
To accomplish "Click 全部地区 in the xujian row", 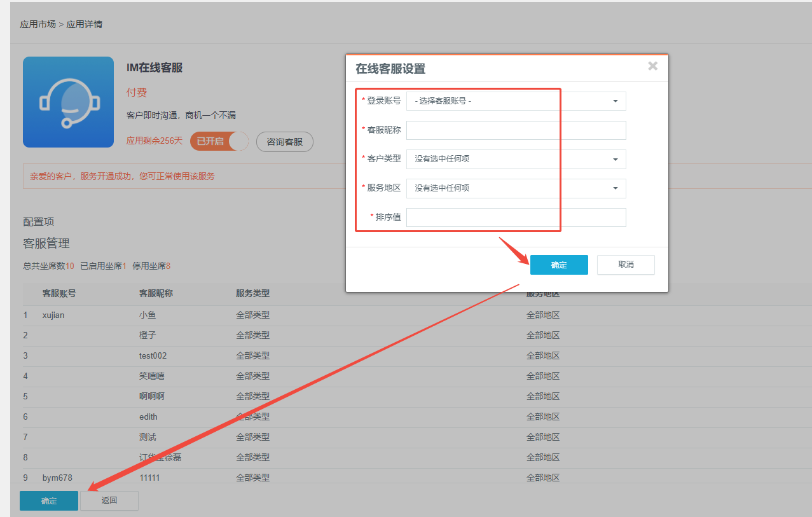I will point(543,315).
